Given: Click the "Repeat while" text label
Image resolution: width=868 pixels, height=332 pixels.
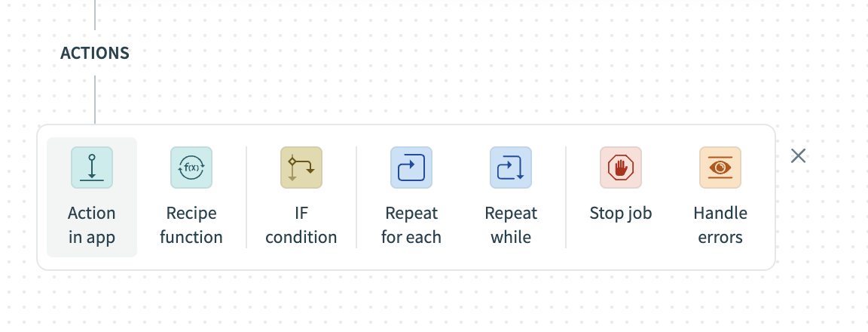Looking at the screenshot, I should [x=511, y=225].
